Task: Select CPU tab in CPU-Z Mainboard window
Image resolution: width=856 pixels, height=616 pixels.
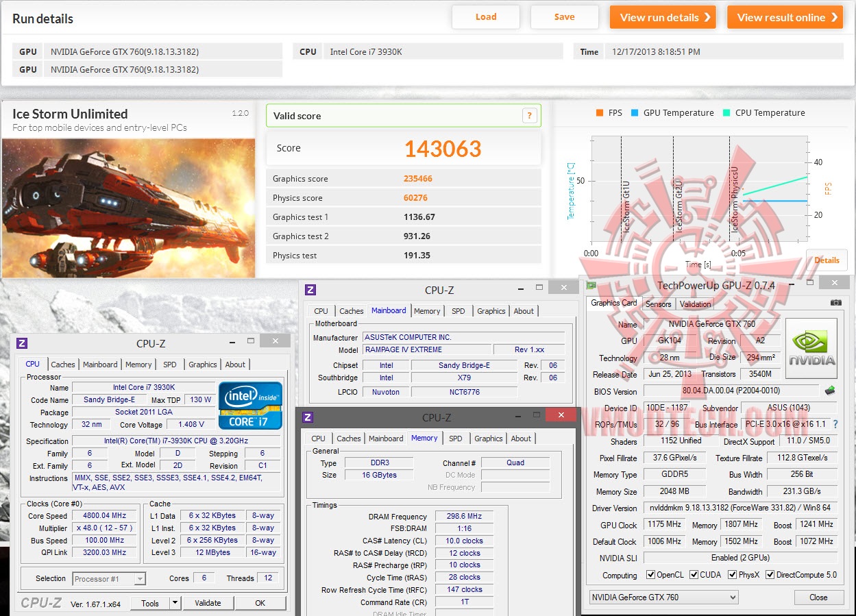Action: click(x=321, y=311)
